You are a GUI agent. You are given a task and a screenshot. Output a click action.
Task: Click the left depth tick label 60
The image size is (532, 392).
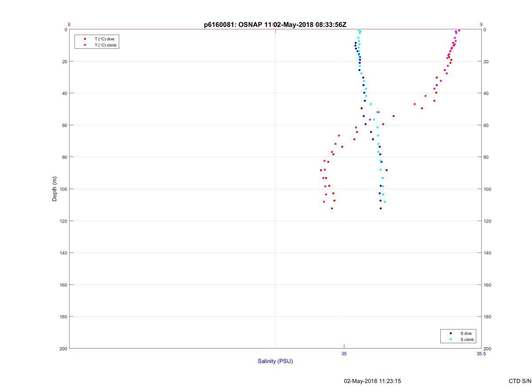point(64,125)
